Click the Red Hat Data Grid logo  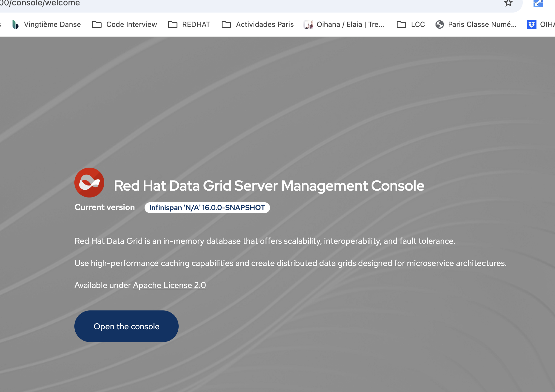89,183
